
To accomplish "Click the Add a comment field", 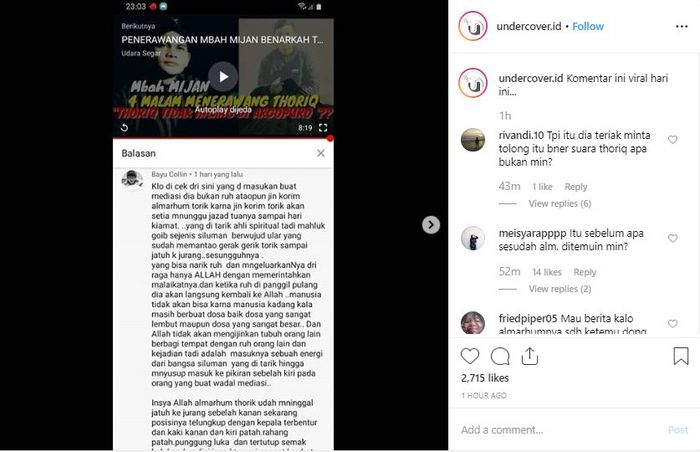I will (x=560, y=430).
